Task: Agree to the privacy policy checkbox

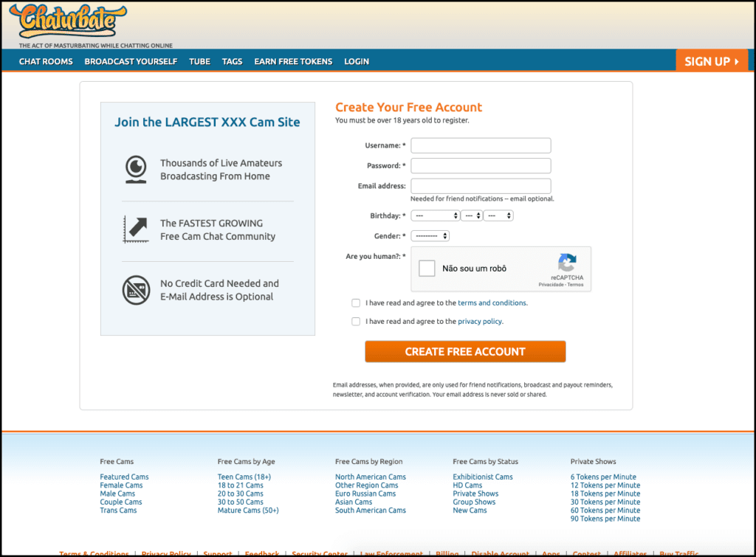Action: (356, 322)
